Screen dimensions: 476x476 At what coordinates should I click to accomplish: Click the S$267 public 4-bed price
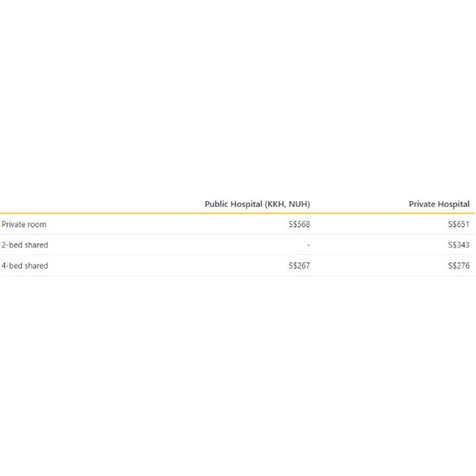[x=299, y=266]
